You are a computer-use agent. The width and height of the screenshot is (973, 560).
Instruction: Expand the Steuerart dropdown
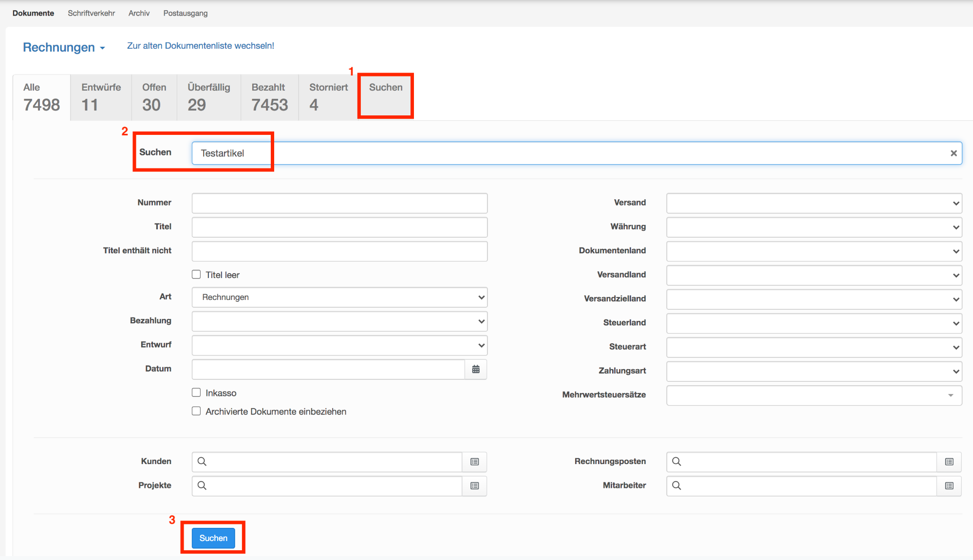[814, 347]
